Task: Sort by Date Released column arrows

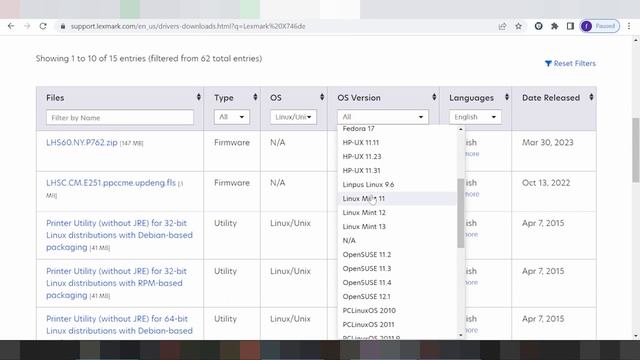Action: [591, 97]
